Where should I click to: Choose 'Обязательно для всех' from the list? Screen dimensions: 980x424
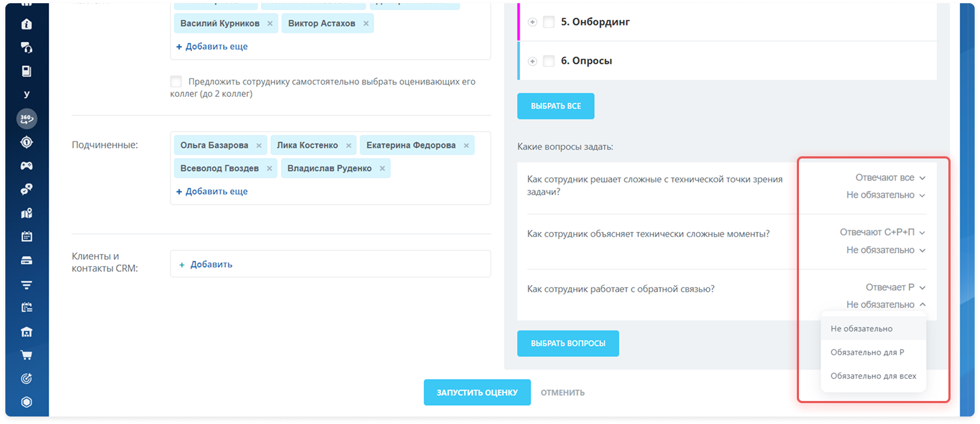[x=873, y=376]
